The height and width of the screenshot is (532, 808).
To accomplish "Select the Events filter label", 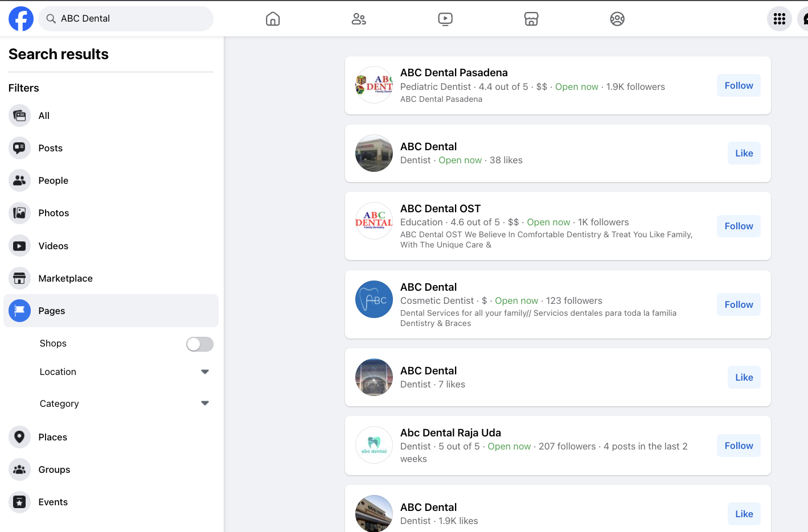I will [53, 502].
